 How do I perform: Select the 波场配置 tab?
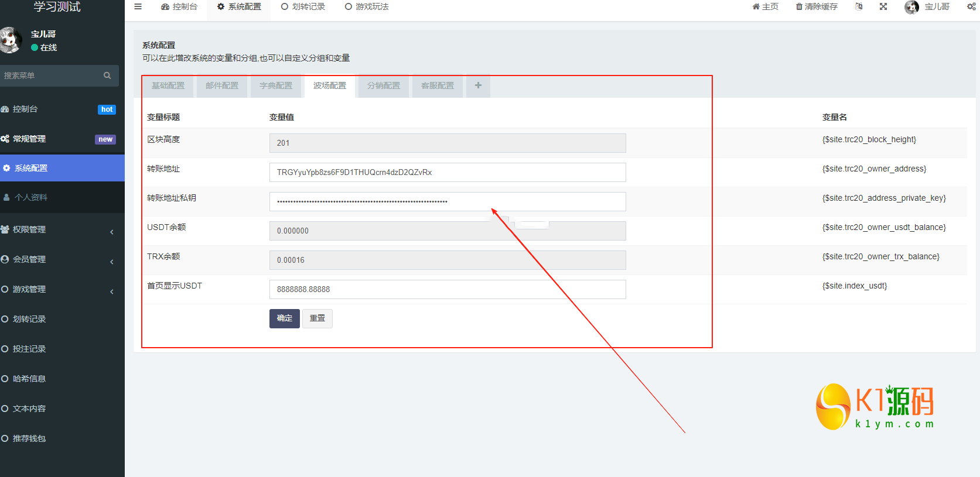tap(330, 86)
